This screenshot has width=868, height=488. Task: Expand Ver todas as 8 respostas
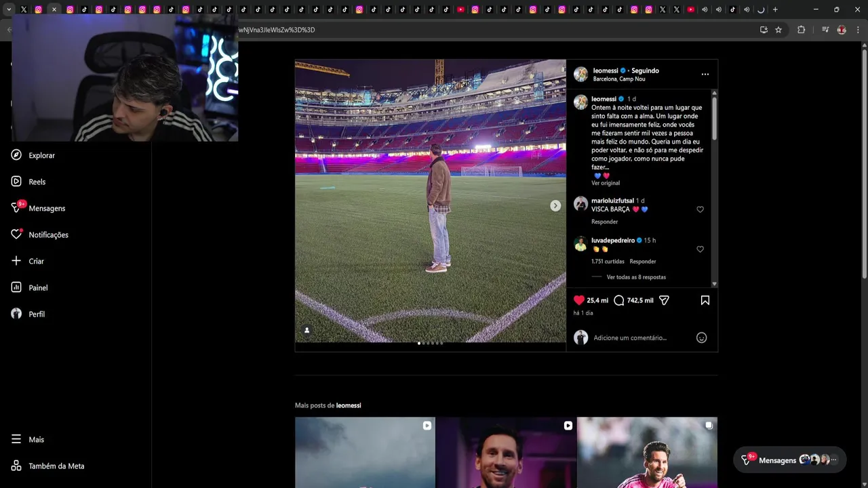(636, 277)
